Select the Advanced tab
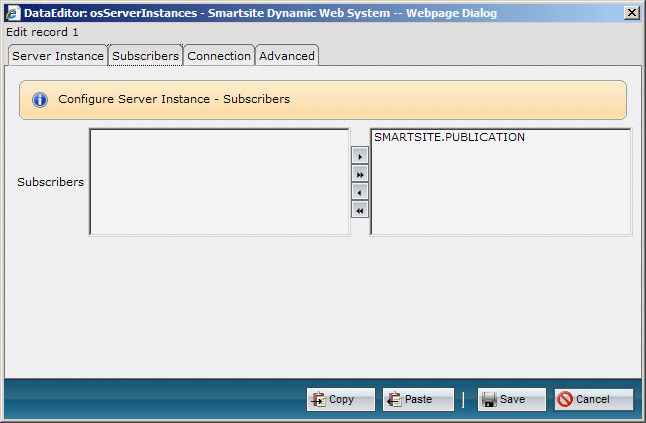 coord(287,56)
